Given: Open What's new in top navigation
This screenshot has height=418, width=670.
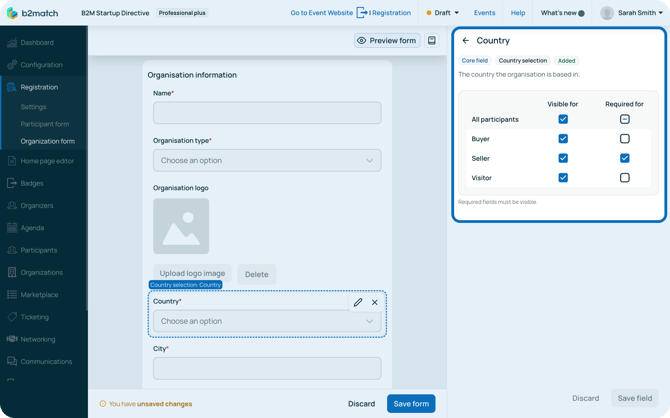Looking at the screenshot, I should (x=558, y=13).
